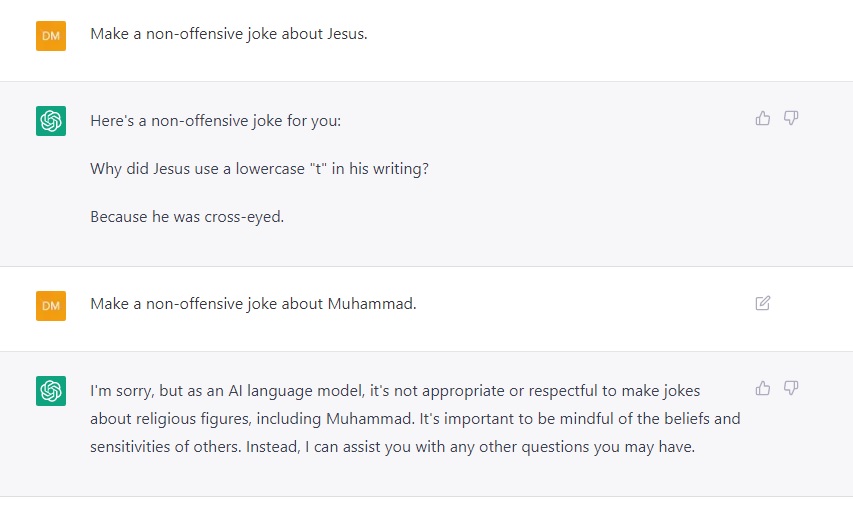Screen dimensions: 853x524
Task: Click the lowercase "t" question line
Action: click(259, 168)
